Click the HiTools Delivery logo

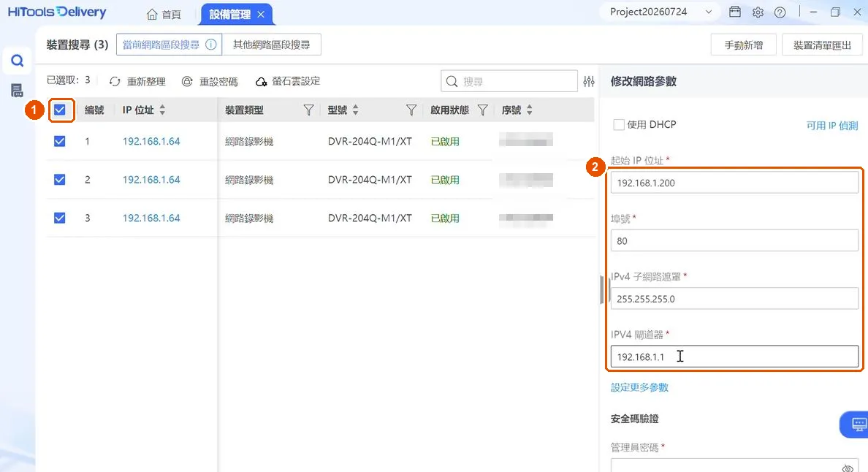57,12
